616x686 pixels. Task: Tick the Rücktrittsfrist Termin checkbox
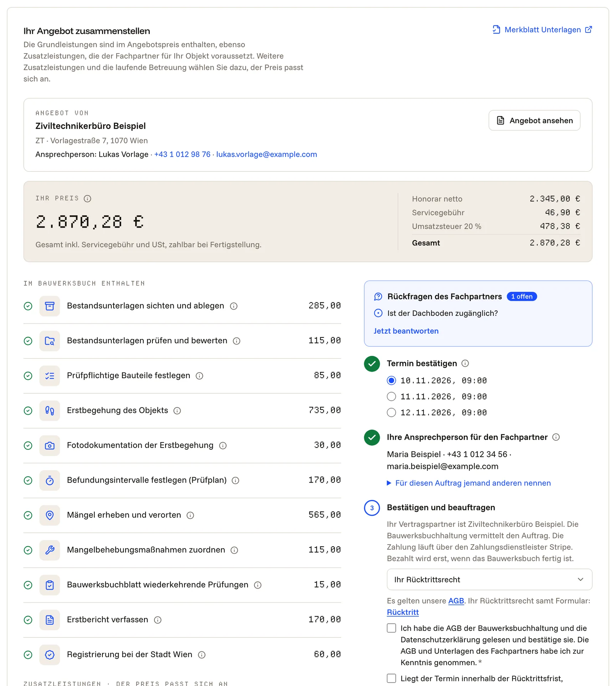click(x=392, y=678)
